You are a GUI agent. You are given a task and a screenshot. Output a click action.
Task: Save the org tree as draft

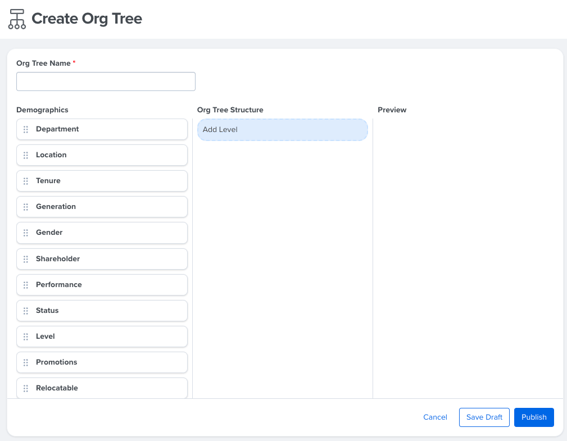point(484,417)
